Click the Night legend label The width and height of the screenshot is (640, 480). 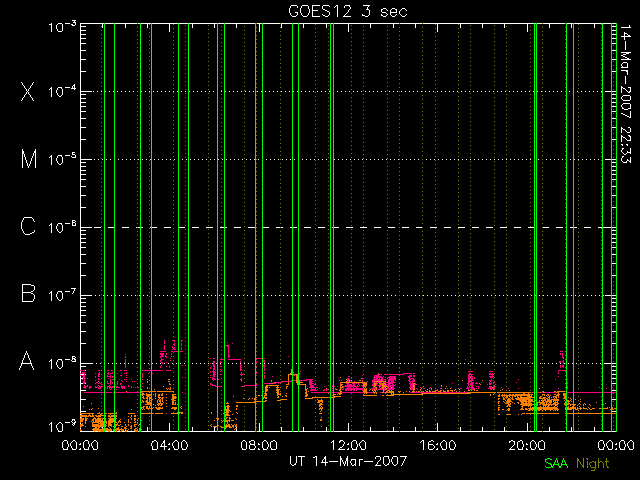[593, 464]
